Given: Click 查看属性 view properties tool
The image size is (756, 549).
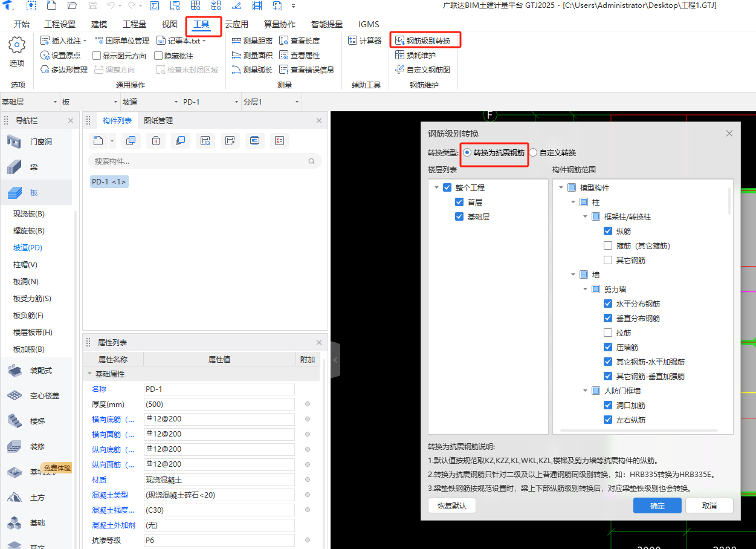Looking at the screenshot, I should click(300, 55).
